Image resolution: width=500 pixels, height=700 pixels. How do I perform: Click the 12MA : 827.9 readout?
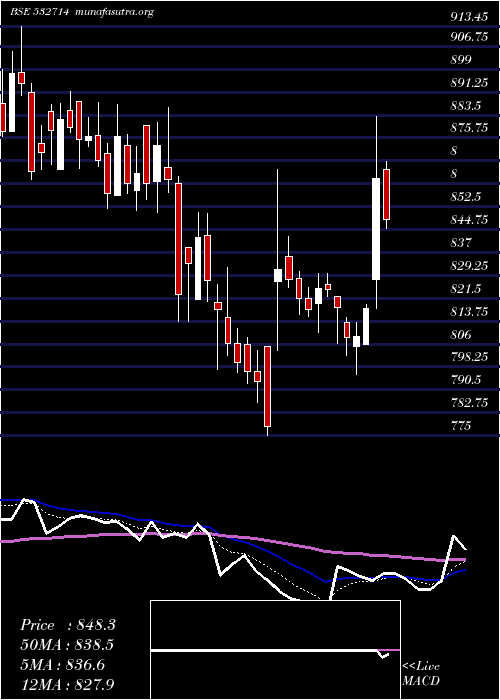(68, 685)
